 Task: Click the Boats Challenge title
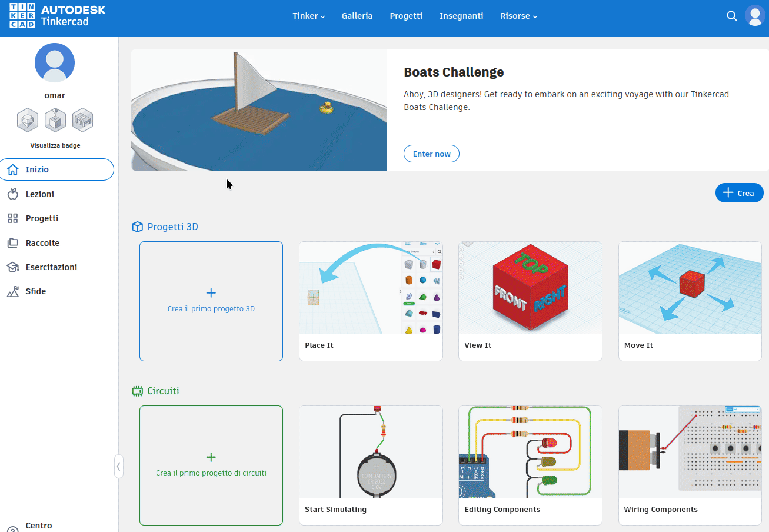pyautogui.click(x=454, y=72)
